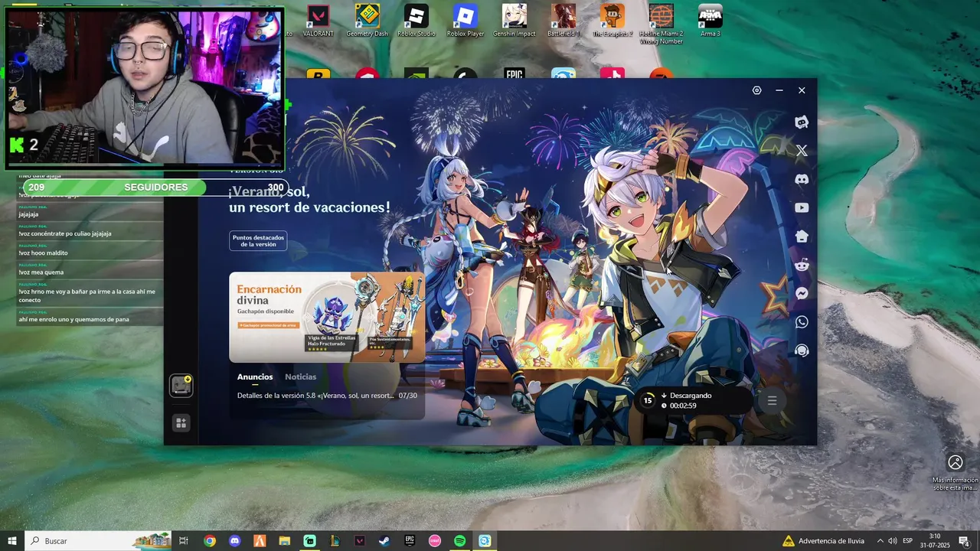Switch ESP keyboard language indicator
Screen dimensions: 980x551
point(908,541)
